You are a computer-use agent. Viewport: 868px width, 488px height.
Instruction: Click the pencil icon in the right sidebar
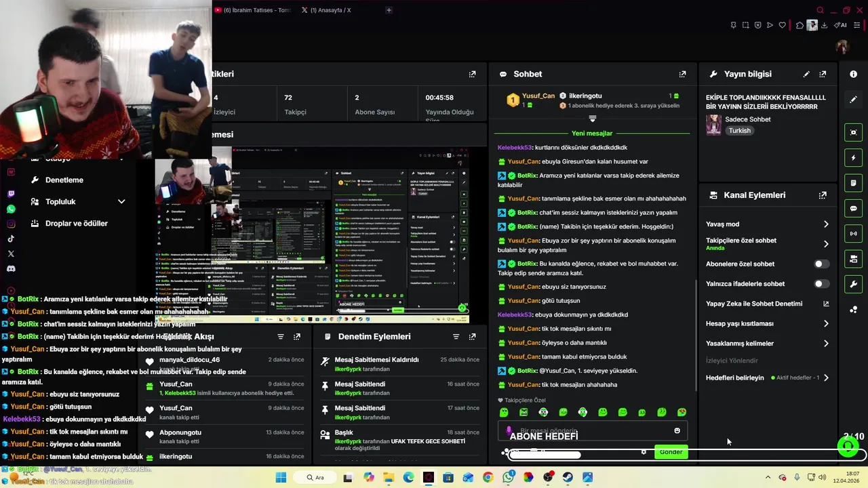click(x=853, y=100)
